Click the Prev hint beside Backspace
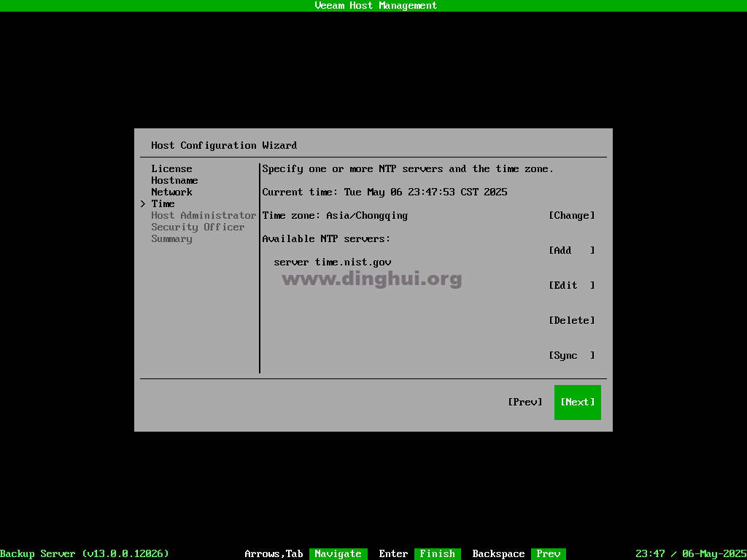747x560 pixels. (549, 554)
